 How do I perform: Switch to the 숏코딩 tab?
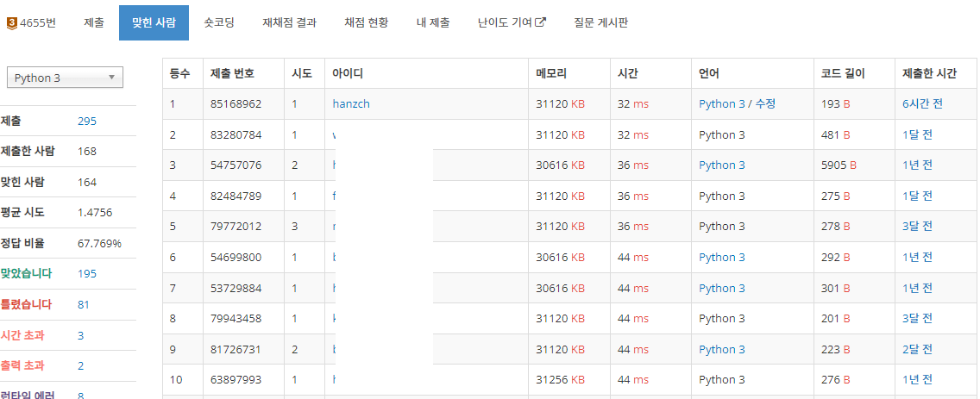[x=219, y=23]
